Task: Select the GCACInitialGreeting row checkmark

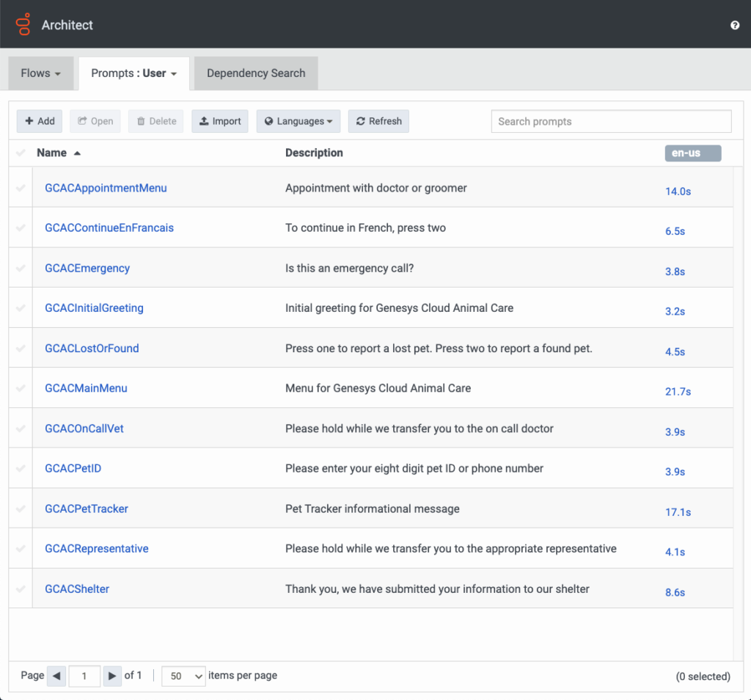Action: pyautogui.click(x=21, y=308)
